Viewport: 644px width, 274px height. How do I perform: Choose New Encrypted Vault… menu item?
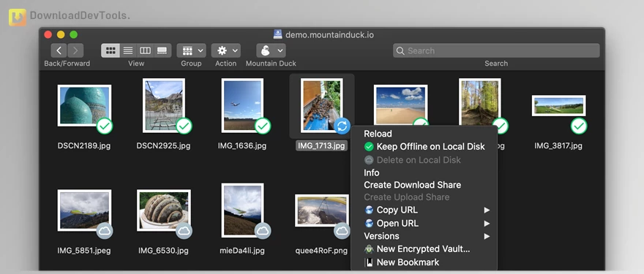pos(424,249)
